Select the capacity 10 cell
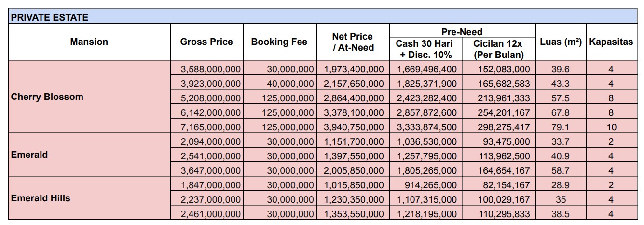Viewport: 644px width, 225px height. 611,127
